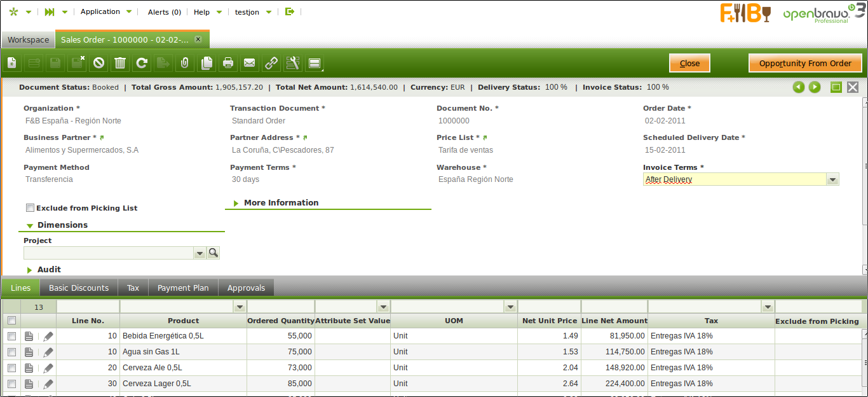Screen dimensions: 868x397
Task: Click the orange Close button
Action: [689, 63]
